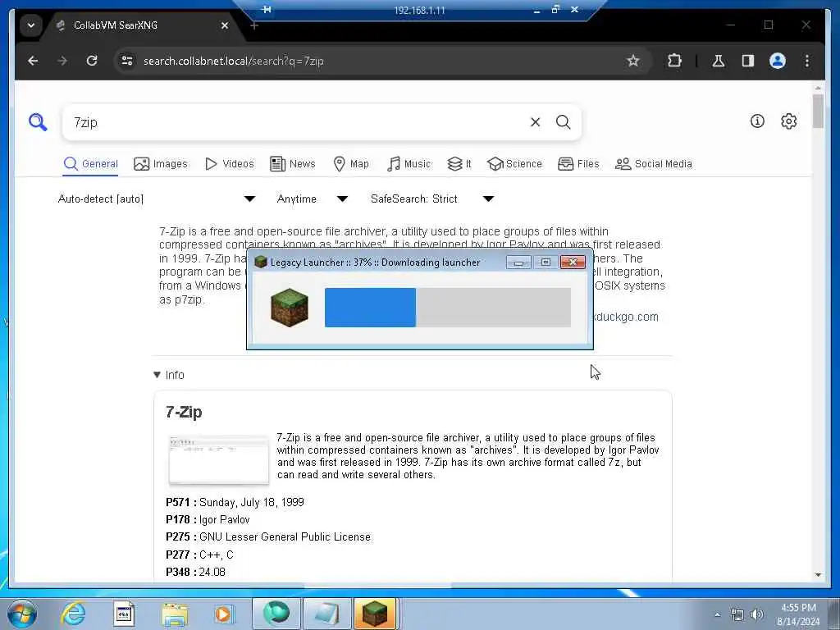Click the SearXNG magnifier logo
Screen dimensions: 840x630
pos(38,122)
